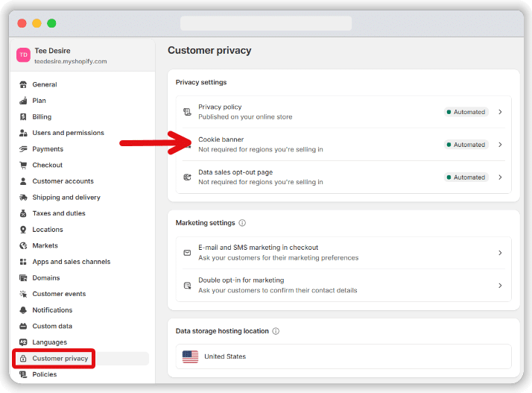
Task: Expand the Privacy policy row chevron
Action: click(x=500, y=112)
